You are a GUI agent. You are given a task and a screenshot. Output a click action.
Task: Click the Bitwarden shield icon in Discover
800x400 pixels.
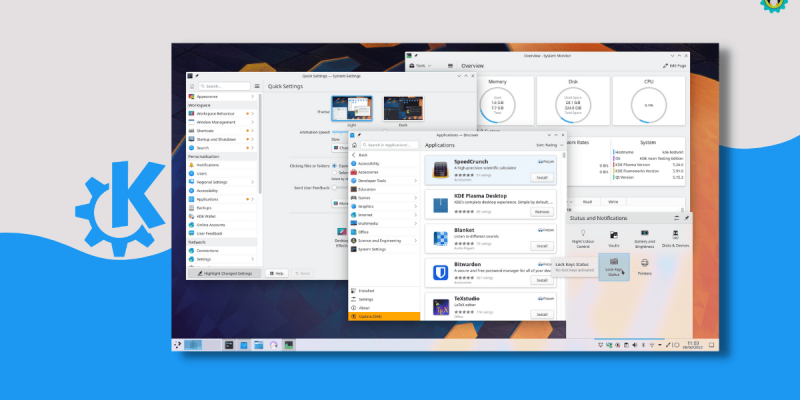[x=440, y=272]
